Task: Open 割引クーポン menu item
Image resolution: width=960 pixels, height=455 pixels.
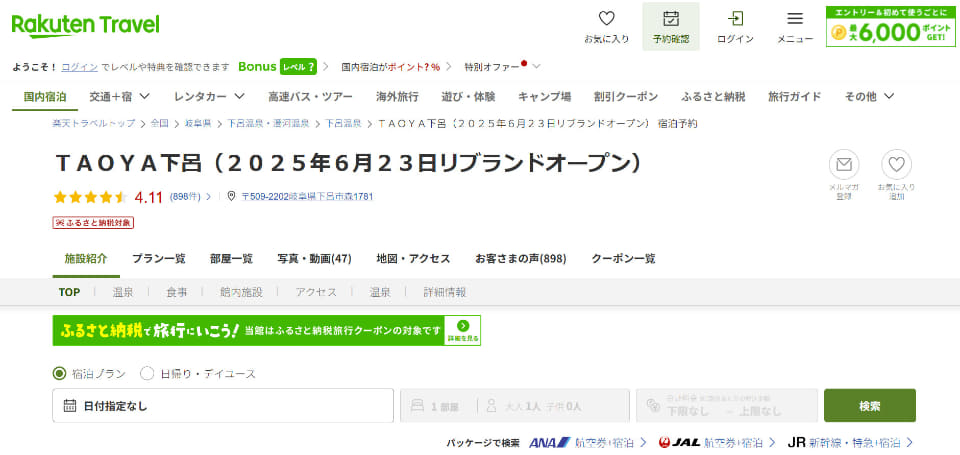Action: (x=626, y=97)
